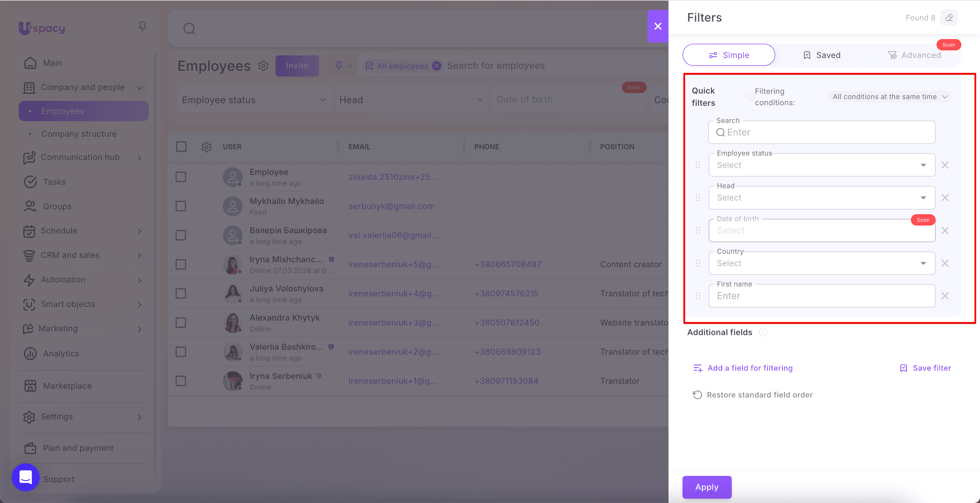Click drag handle beside Country filter
The width and height of the screenshot is (980, 503).
tap(698, 263)
